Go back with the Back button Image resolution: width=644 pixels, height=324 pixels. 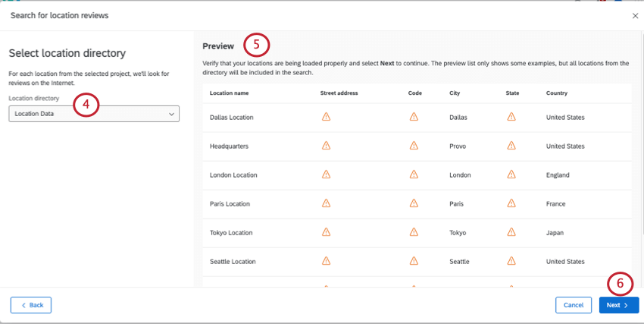31,305
